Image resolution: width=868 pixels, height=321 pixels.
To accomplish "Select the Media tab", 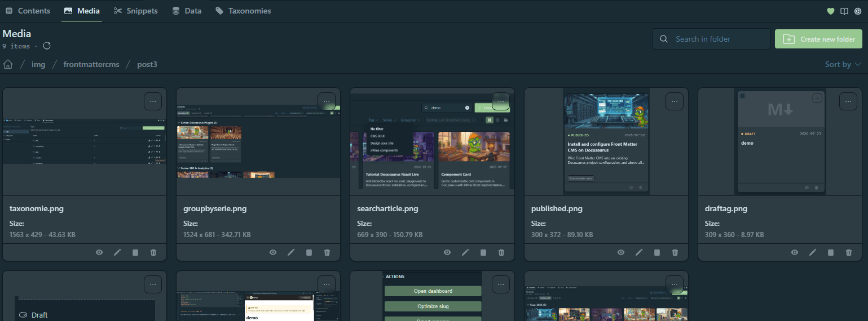I will (82, 11).
